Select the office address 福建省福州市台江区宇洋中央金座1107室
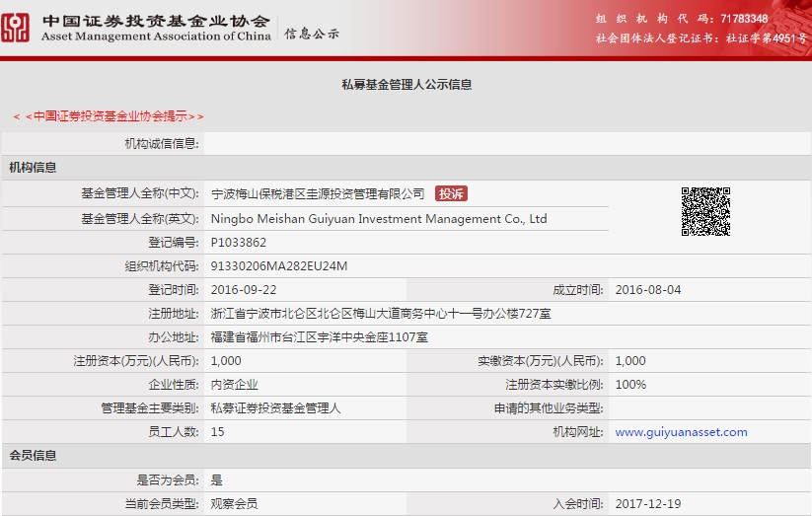Viewport: 812px width, 516px height. [320, 337]
